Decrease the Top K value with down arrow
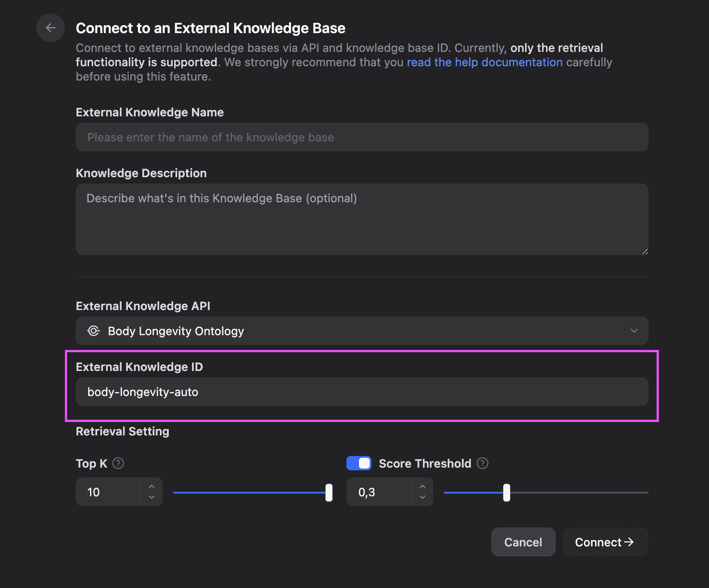Viewport: 709px width, 588px height. [152, 497]
